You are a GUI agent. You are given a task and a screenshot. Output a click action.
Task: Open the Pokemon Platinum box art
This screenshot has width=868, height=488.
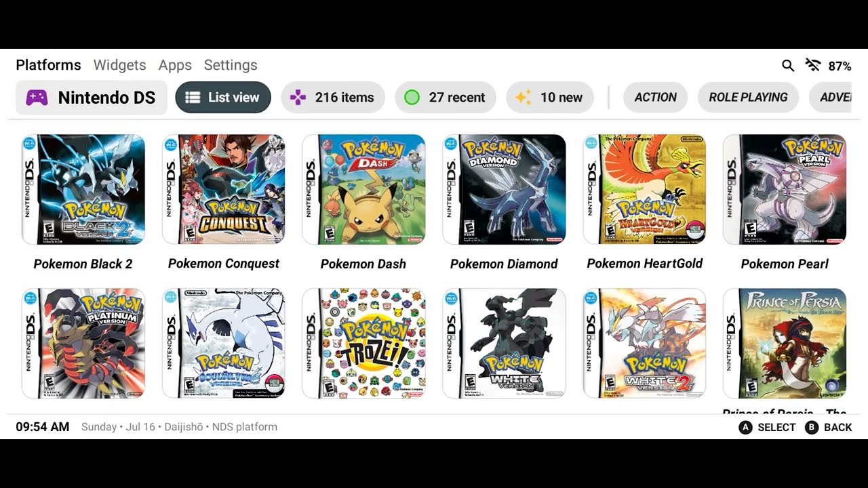83,344
